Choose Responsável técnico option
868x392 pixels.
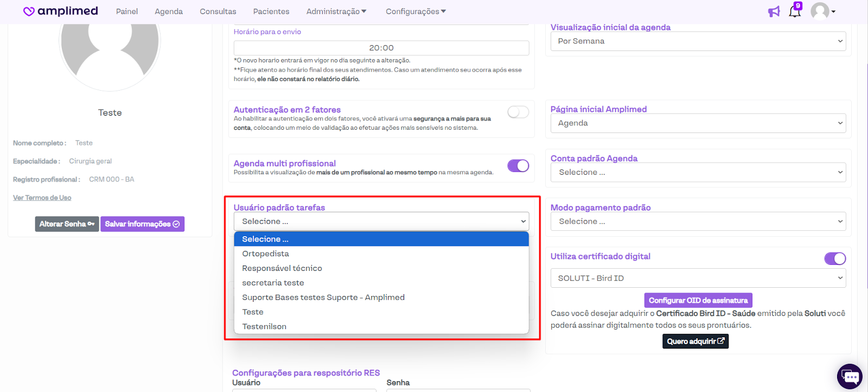click(282, 268)
